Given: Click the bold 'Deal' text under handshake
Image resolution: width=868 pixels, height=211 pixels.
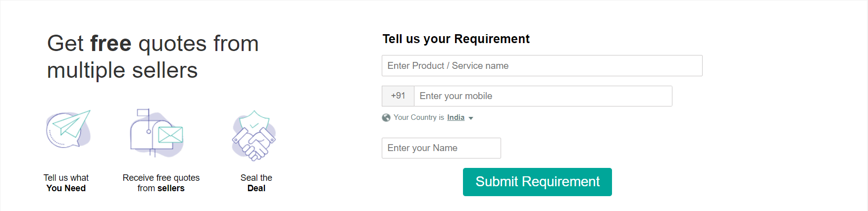Looking at the screenshot, I should point(256,188).
